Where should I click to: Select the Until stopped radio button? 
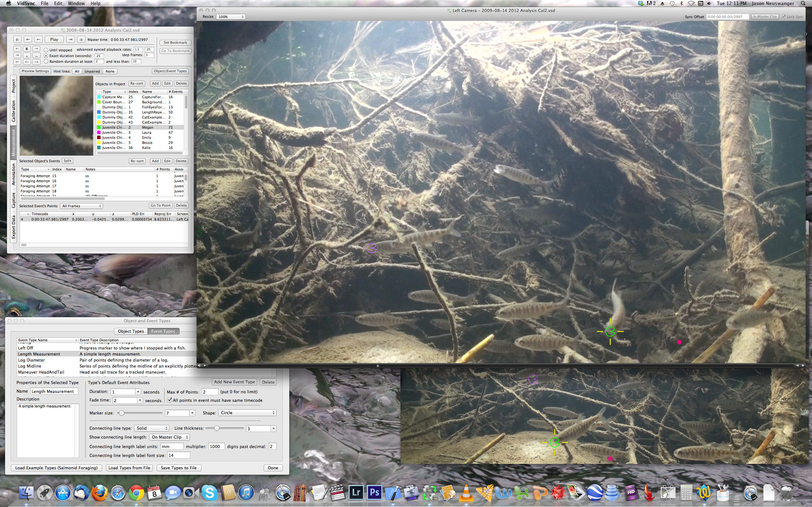46,50
